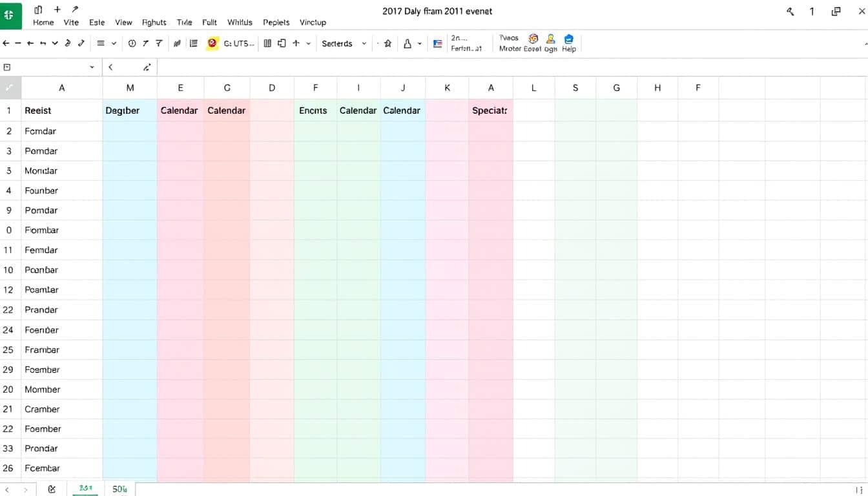Click the up arrow insert icon

pos(296,43)
